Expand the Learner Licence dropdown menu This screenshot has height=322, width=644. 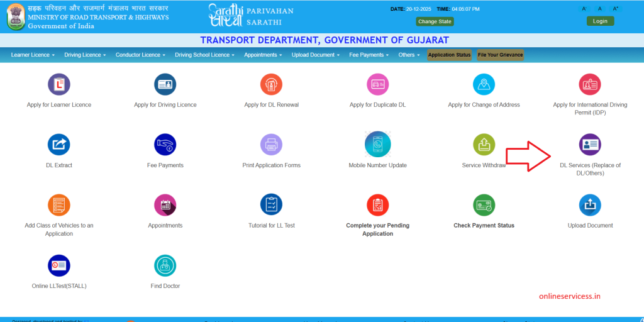pyautogui.click(x=33, y=55)
